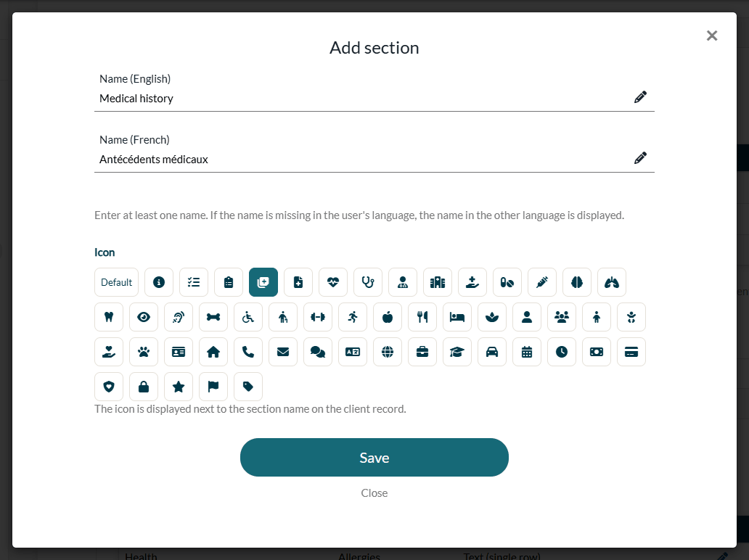The width and height of the screenshot is (749, 560).
Task: Choose the flag icon
Action: (213, 387)
